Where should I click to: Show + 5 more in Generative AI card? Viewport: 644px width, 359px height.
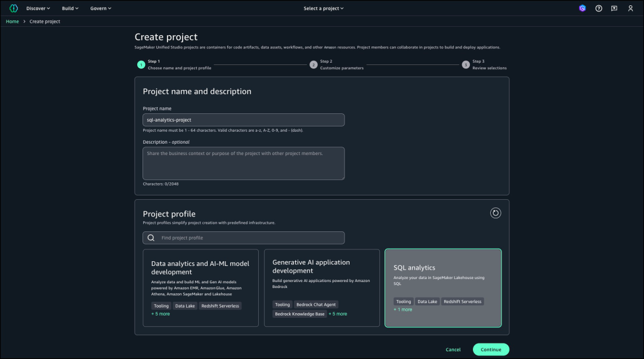[338, 314]
